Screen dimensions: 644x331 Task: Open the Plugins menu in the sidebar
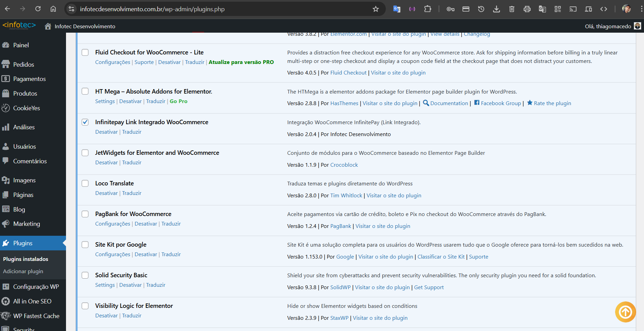click(x=23, y=243)
